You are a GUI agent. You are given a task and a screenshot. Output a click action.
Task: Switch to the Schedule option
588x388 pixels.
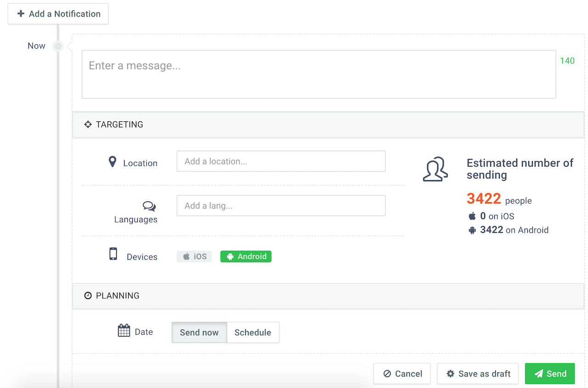click(253, 332)
